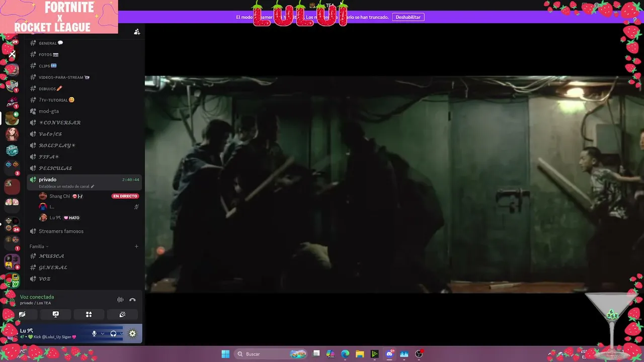Launch Microsoft 365 from taskbar
644x362 pixels.
(331, 354)
